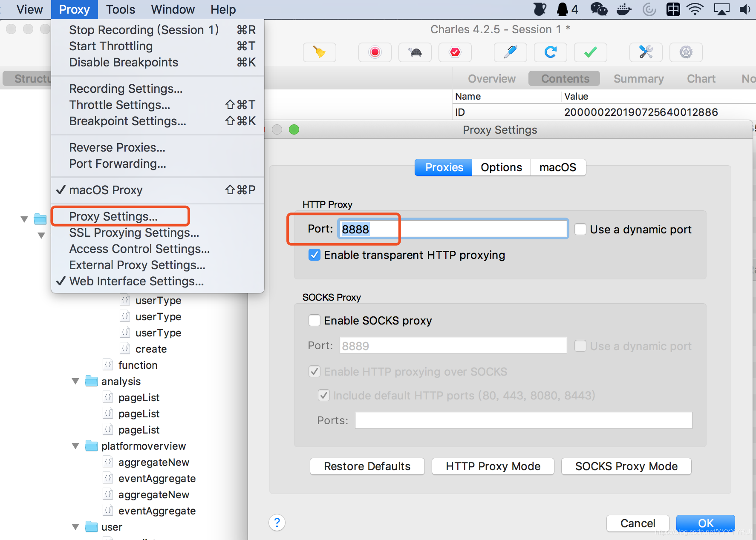The width and height of the screenshot is (756, 540).
Task: Toggle Enable HTTP proxying over SOCKS
Action: (315, 371)
